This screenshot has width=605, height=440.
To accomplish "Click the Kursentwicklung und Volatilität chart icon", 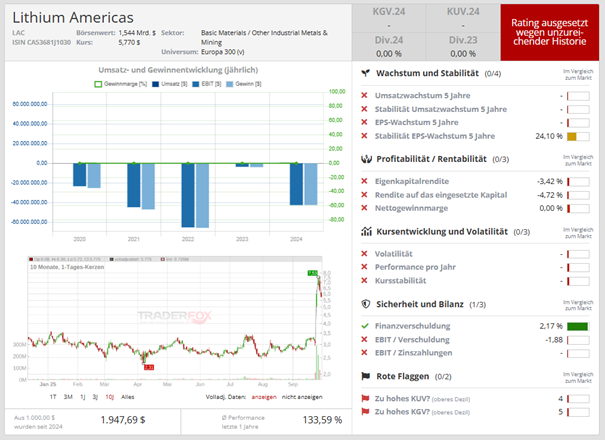I will [366, 232].
